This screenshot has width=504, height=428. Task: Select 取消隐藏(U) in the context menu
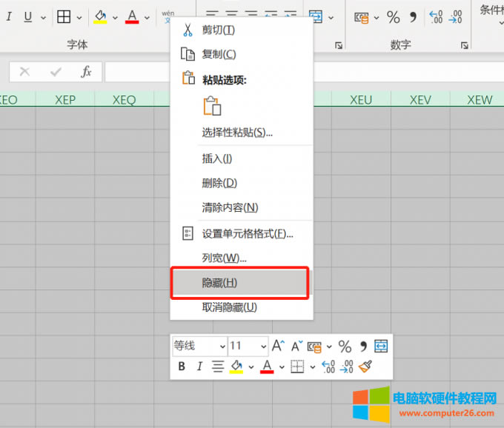(229, 307)
